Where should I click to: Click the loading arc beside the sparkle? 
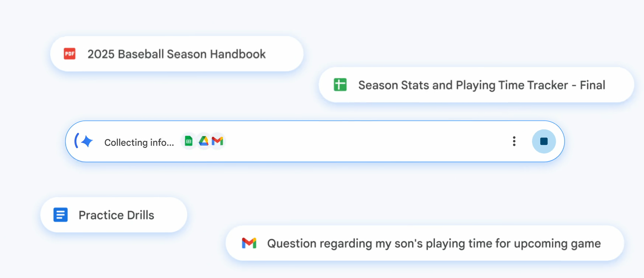(76, 141)
